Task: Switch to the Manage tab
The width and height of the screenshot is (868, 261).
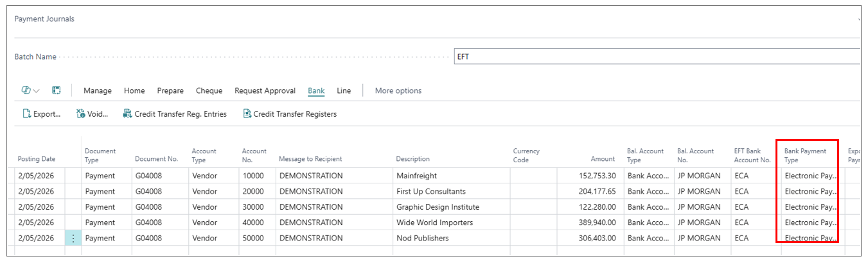Action: [x=98, y=90]
